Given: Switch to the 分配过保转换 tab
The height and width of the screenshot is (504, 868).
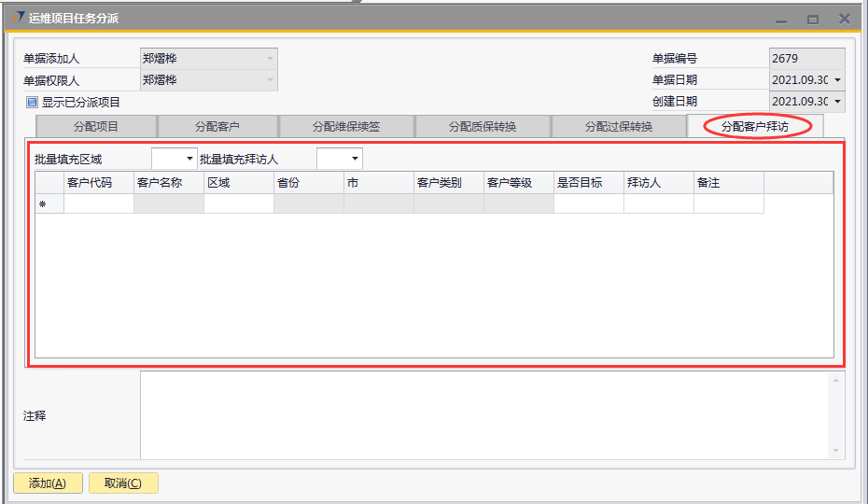Looking at the screenshot, I should (x=619, y=127).
